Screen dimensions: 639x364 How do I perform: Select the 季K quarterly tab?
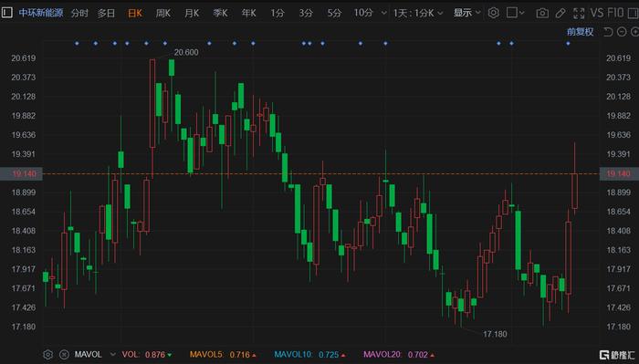220,13
